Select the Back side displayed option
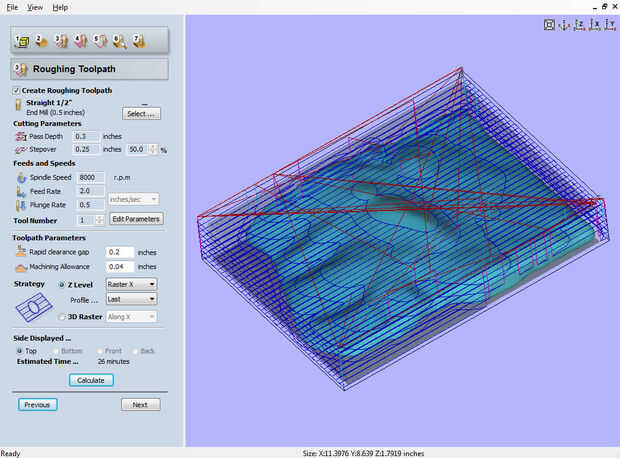The image size is (620, 458). coord(135,351)
